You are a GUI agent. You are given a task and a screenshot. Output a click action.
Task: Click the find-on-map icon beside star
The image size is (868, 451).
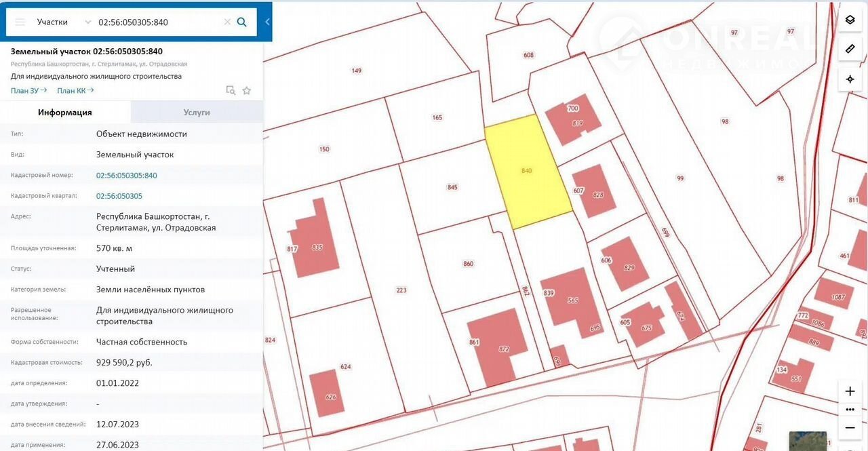[x=231, y=90]
